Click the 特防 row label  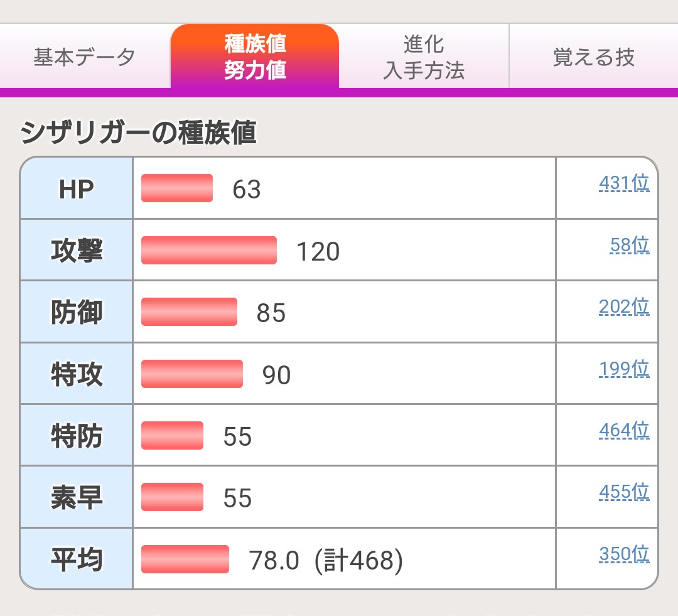pos(77,436)
